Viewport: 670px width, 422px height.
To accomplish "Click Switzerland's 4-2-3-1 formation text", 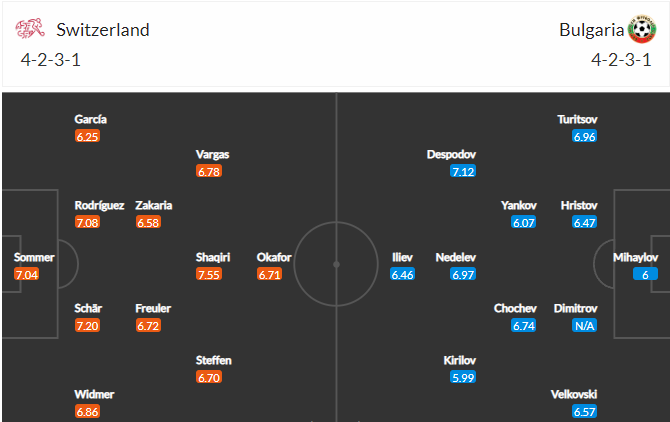I will 50,60.
